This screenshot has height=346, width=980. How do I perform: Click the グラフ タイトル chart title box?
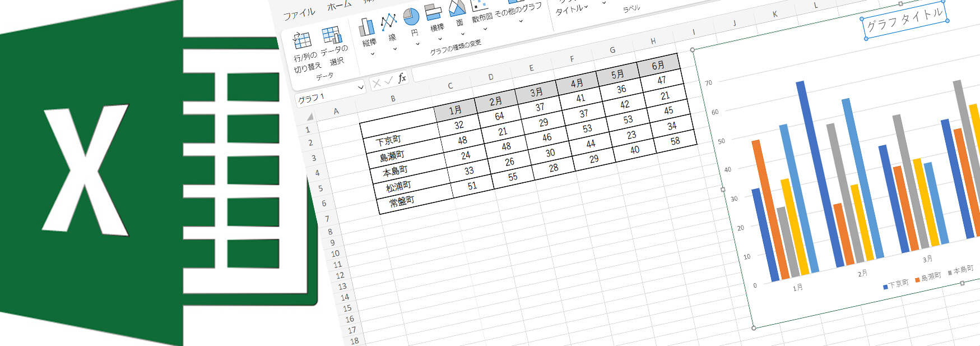coord(904,20)
